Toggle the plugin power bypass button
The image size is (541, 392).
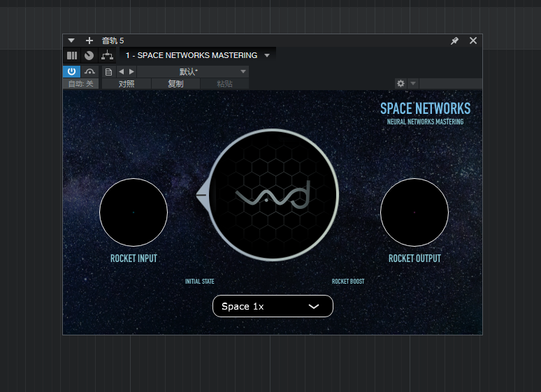[x=71, y=71]
